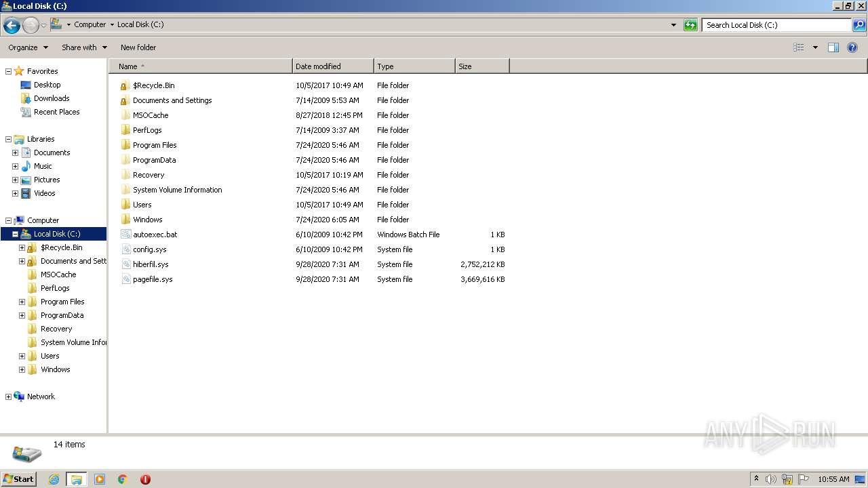The image size is (868, 488).
Task: Select the Program Files folder icon in list
Action: (125, 145)
